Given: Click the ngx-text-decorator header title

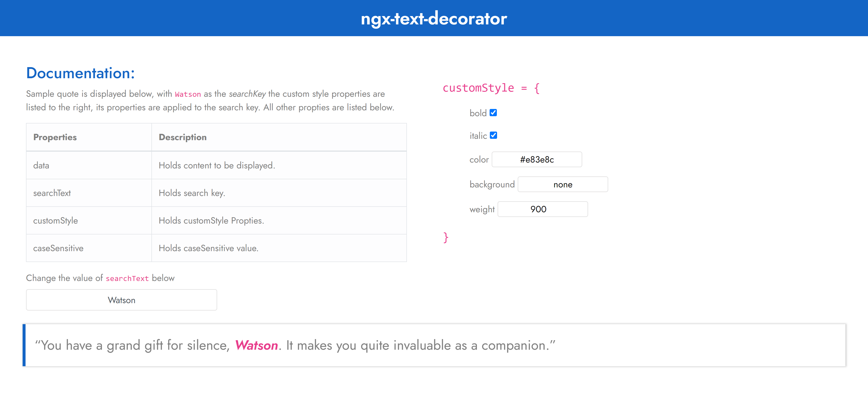Looking at the screenshot, I should tap(434, 18).
